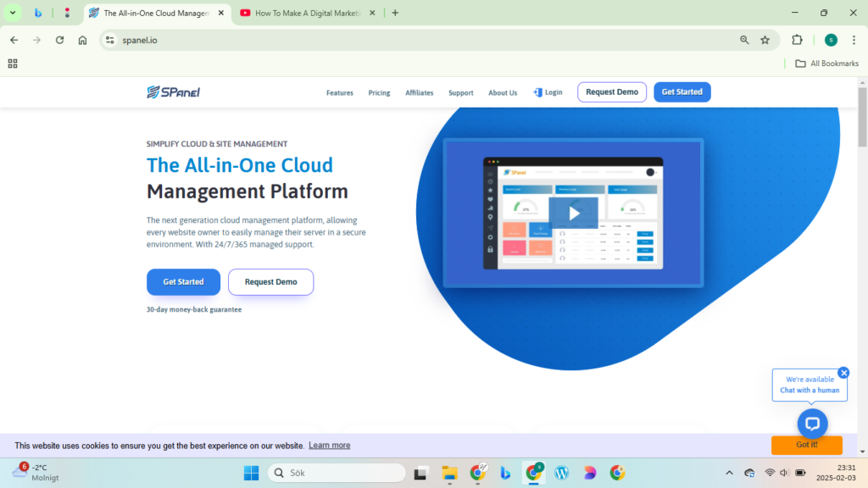Viewport: 868px width, 488px height.
Task: Open Task View on the taskbar
Action: [420, 473]
